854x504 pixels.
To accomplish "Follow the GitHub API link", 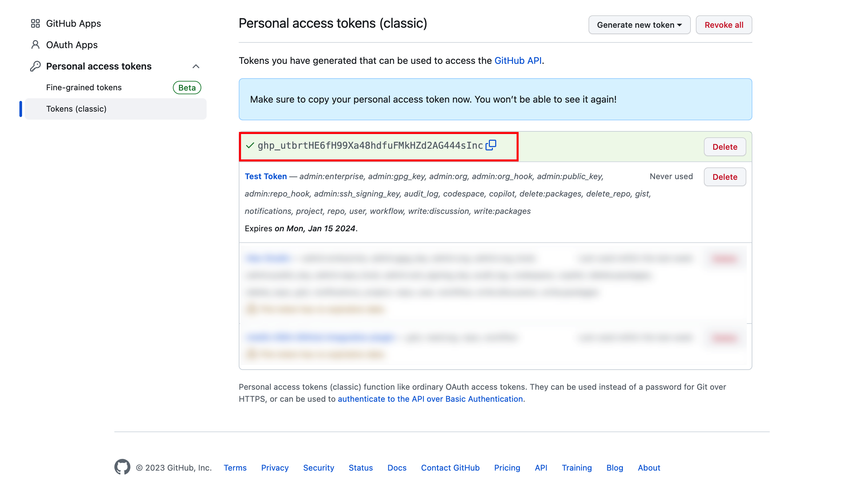I will click(x=518, y=60).
